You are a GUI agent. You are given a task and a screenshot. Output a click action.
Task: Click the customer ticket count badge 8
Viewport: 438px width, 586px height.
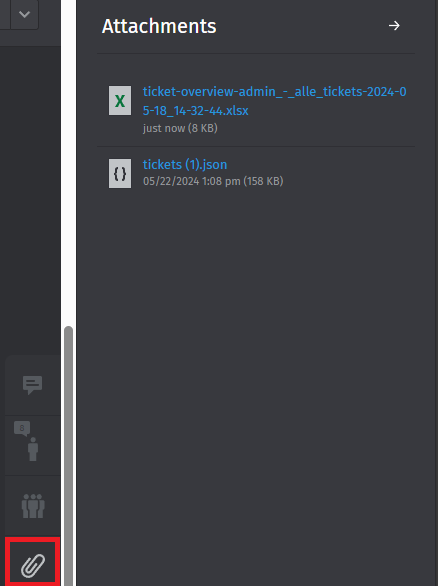pos(22,428)
